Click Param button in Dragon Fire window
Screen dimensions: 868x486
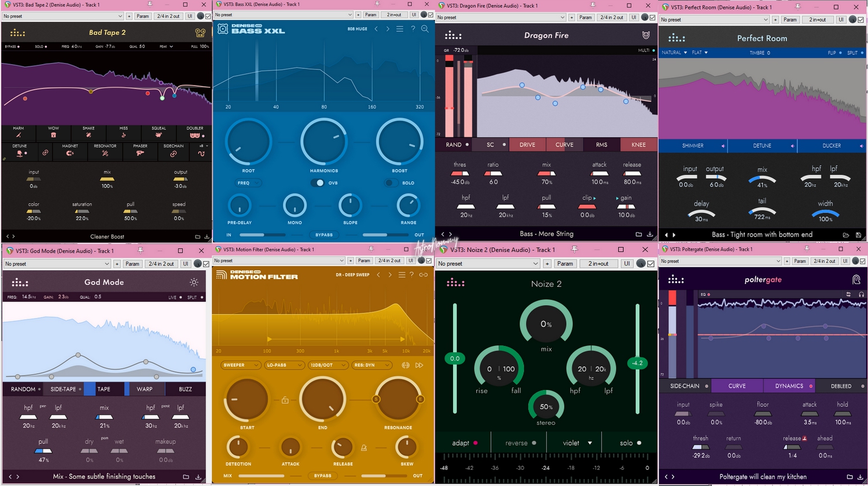click(x=586, y=17)
